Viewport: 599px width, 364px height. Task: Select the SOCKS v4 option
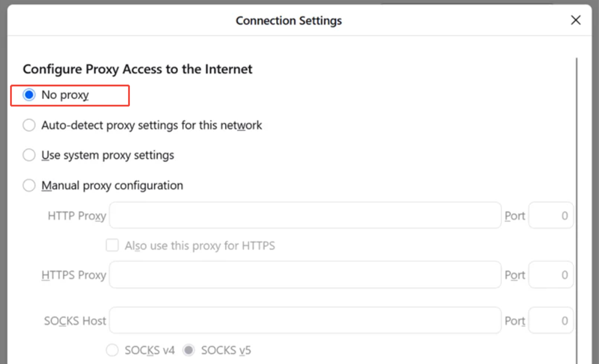pyautogui.click(x=112, y=350)
